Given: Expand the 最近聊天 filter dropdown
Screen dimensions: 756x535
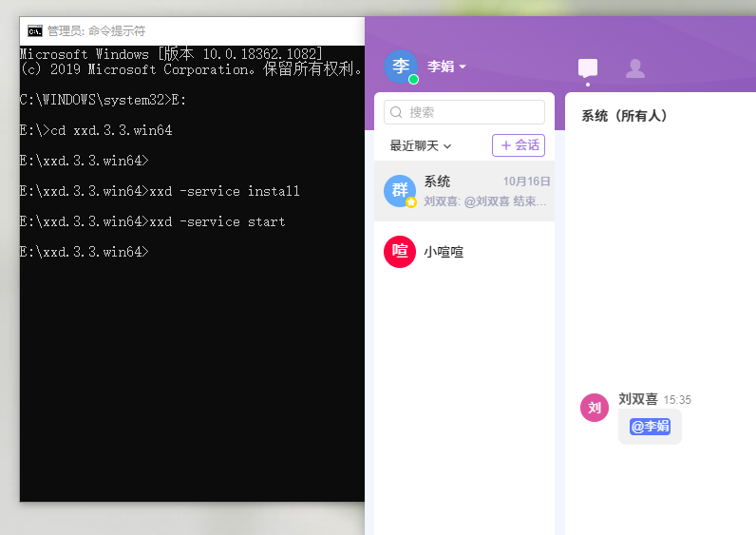Looking at the screenshot, I should point(421,145).
